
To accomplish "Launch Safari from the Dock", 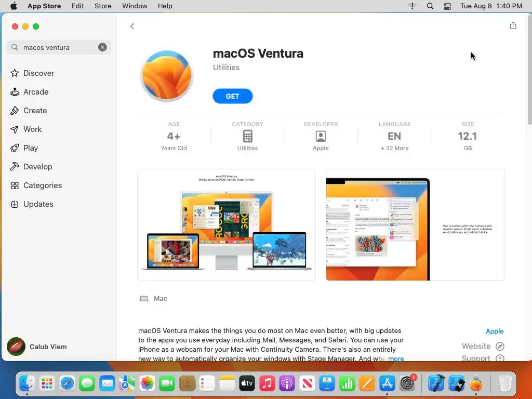I will (67, 383).
